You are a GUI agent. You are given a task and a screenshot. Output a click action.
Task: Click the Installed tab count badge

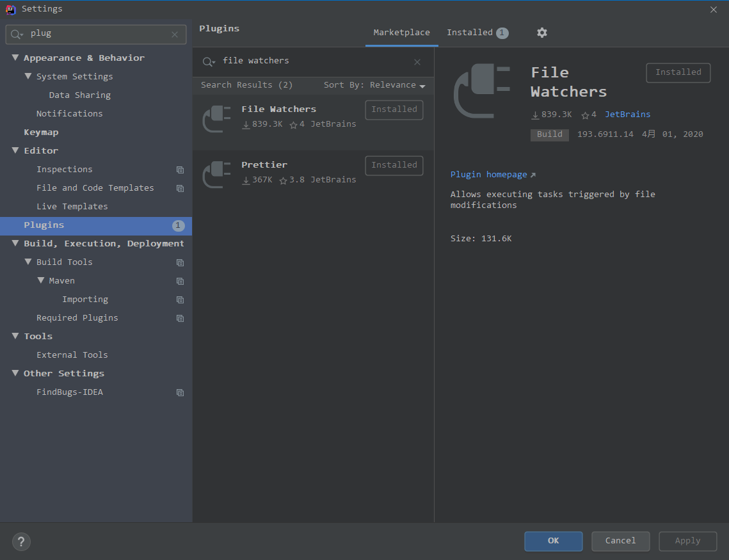point(502,33)
